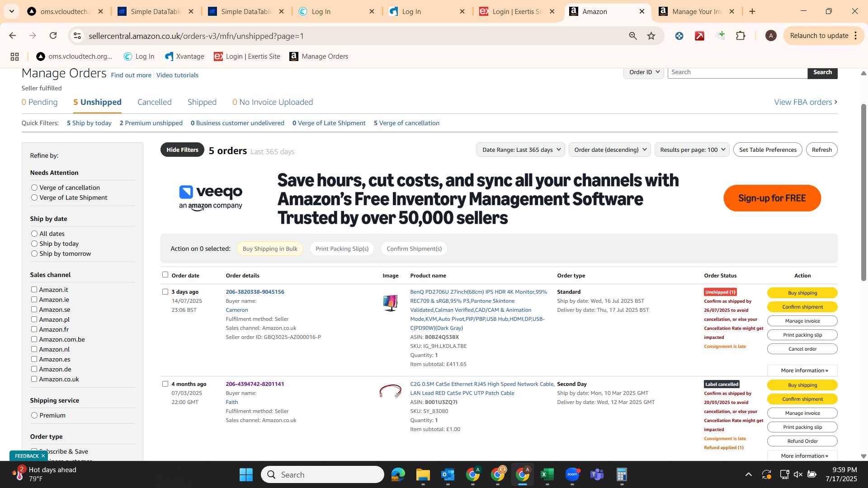
Task: Select the Premium shipping service radio
Action: 34,415
